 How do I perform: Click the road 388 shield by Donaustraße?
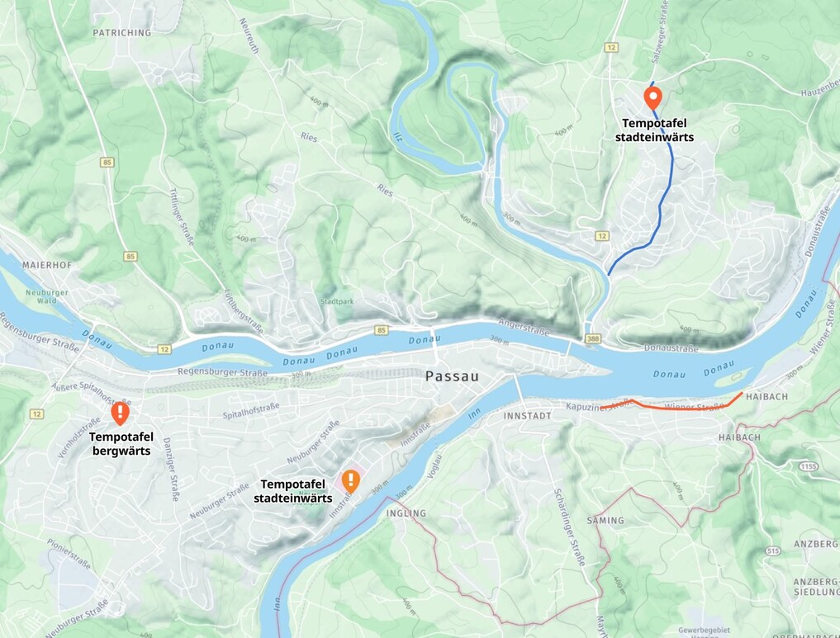click(592, 338)
